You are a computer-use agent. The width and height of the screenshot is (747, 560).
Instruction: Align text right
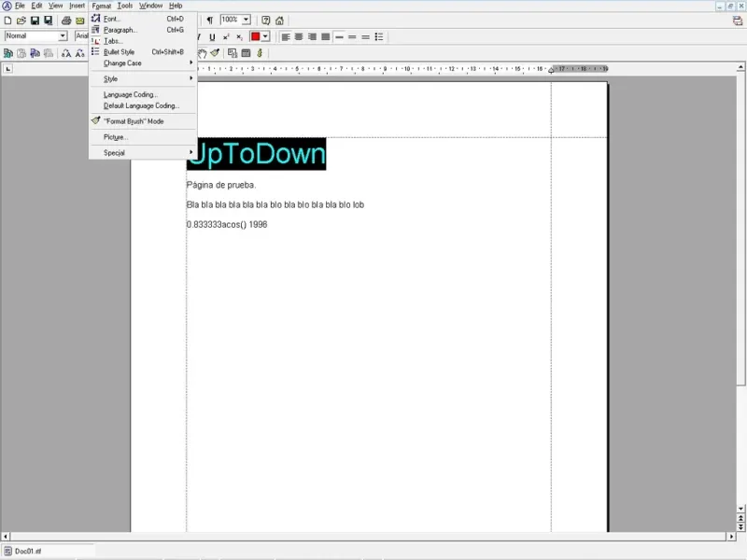[x=312, y=37]
